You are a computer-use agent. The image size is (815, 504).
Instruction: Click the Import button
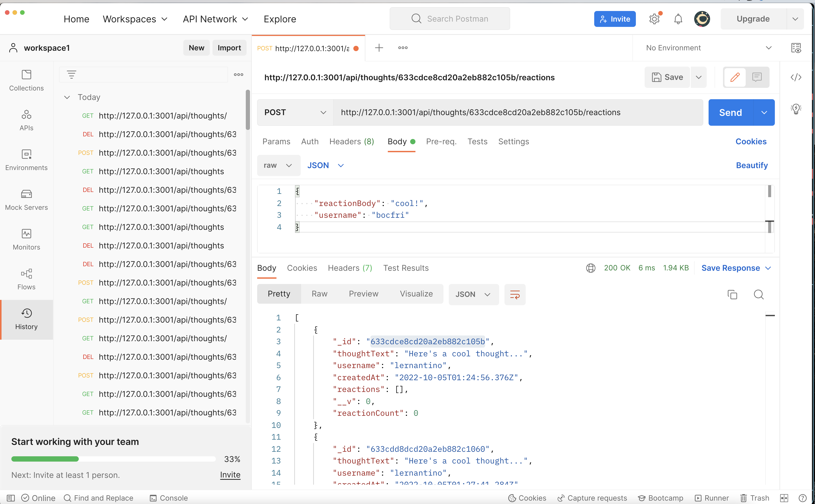pos(229,48)
